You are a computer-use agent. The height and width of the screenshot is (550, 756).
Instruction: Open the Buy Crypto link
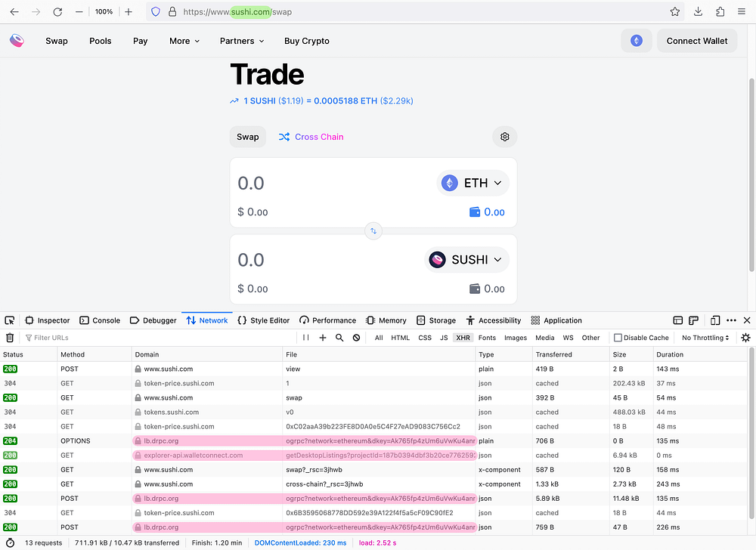[307, 41]
